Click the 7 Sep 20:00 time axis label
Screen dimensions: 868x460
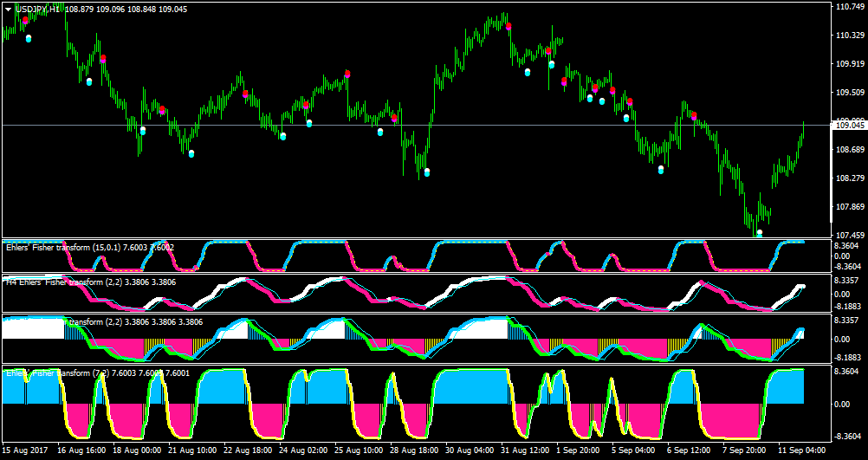(x=744, y=450)
